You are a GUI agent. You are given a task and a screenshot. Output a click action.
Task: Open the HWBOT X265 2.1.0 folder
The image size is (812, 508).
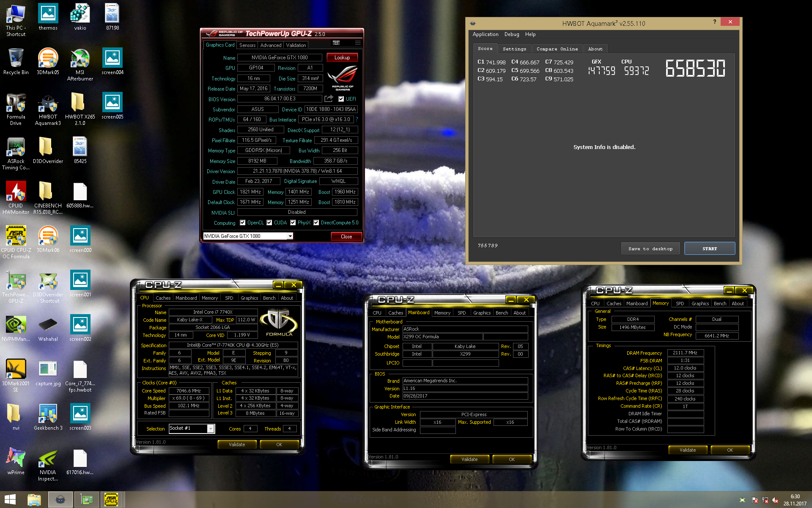coord(80,109)
